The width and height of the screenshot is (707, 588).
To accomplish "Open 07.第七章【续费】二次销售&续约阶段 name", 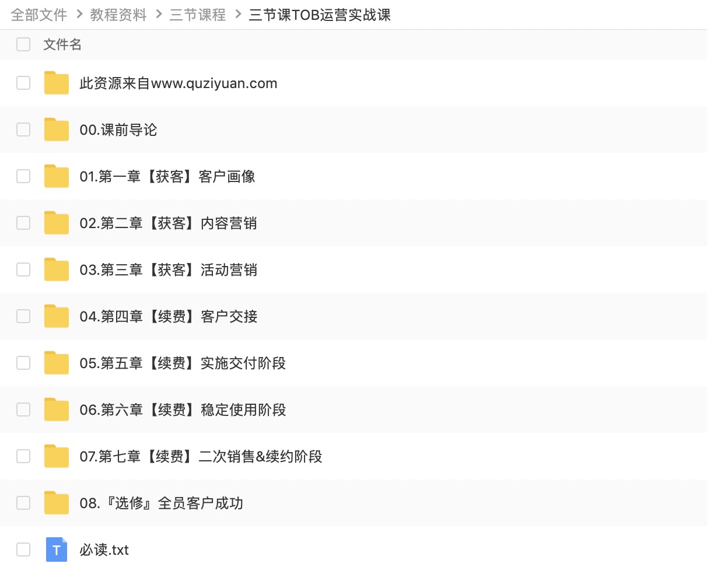I will click(x=201, y=457).
